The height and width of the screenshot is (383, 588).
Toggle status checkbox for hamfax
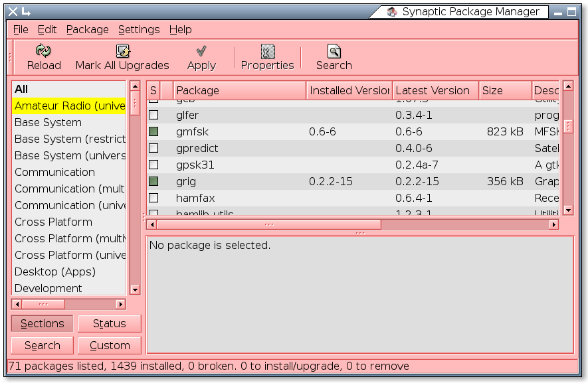point(153,198)
